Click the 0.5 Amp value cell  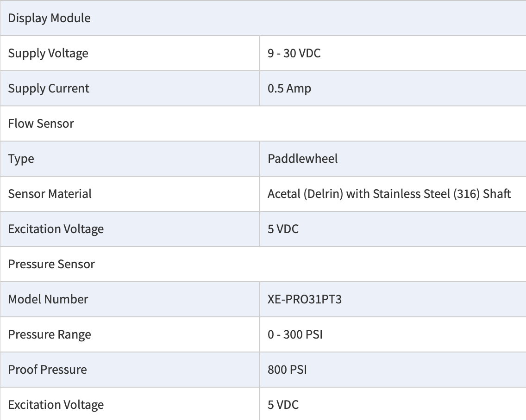click(x=289, y=89)
